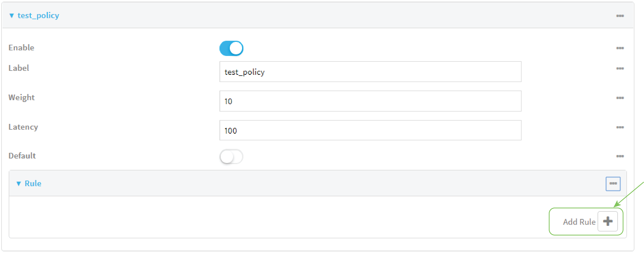
Task: Open the options menu beside the Weight field
Action: tap(620, 98)
